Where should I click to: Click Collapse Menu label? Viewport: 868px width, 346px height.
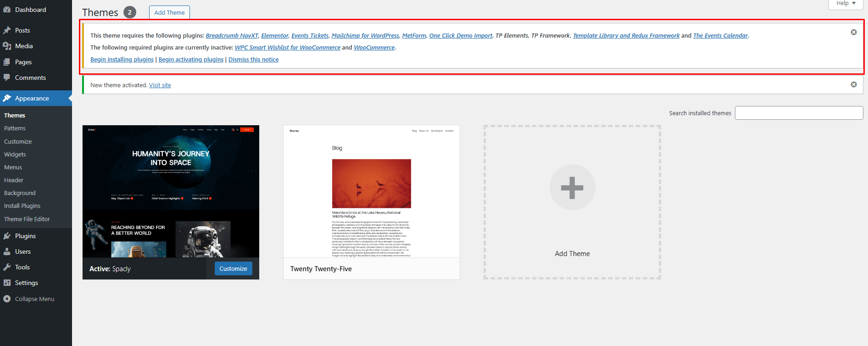(x=34, y=299)
